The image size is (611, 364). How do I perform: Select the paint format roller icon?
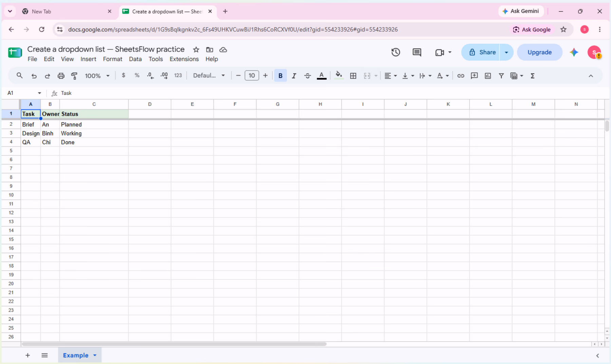click(74, 76)
